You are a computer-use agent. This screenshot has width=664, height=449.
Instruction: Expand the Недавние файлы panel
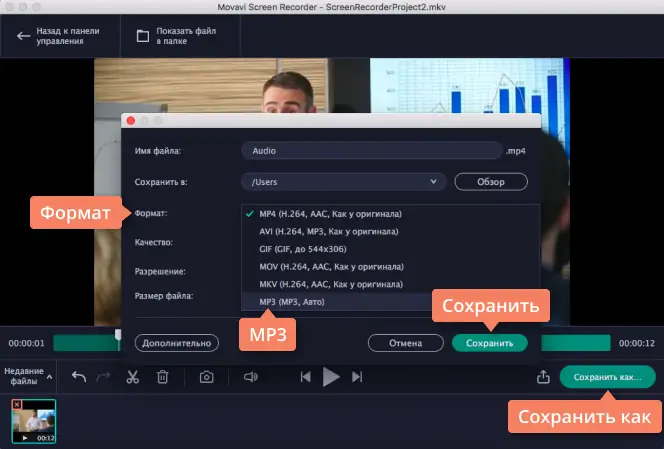pos(28,376)
